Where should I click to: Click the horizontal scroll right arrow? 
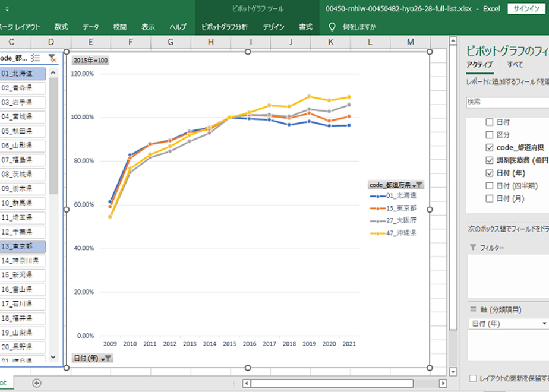pyautogui.click(x=443, y=383)
